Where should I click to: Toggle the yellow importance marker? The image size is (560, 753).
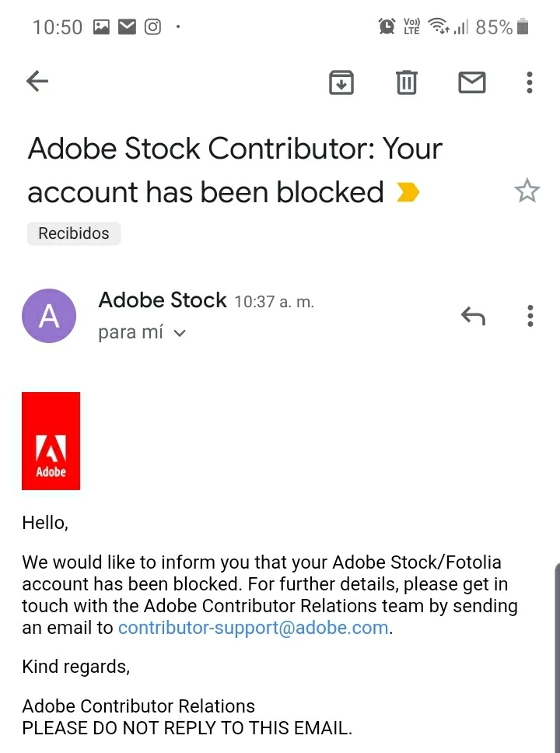(x=408, y=192)
